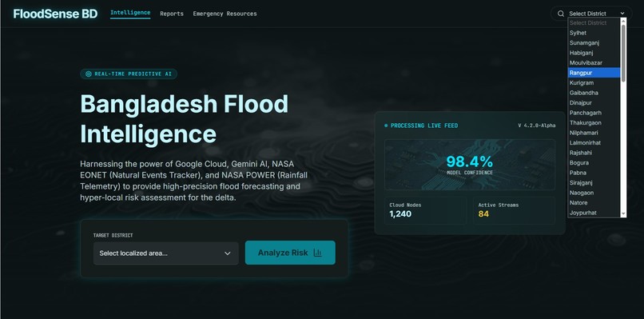
Task: Click the Active Streams 84 card
Action: 515,210
